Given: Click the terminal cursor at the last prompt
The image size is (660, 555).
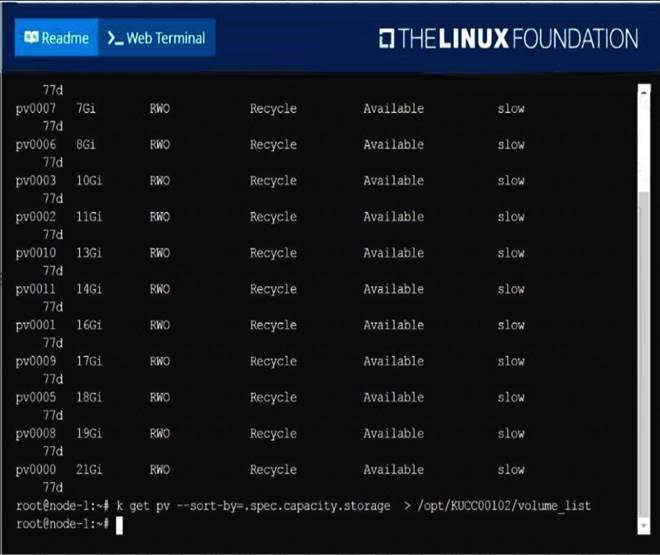Looking at the screenshot, I should click(x=120, y=526).
